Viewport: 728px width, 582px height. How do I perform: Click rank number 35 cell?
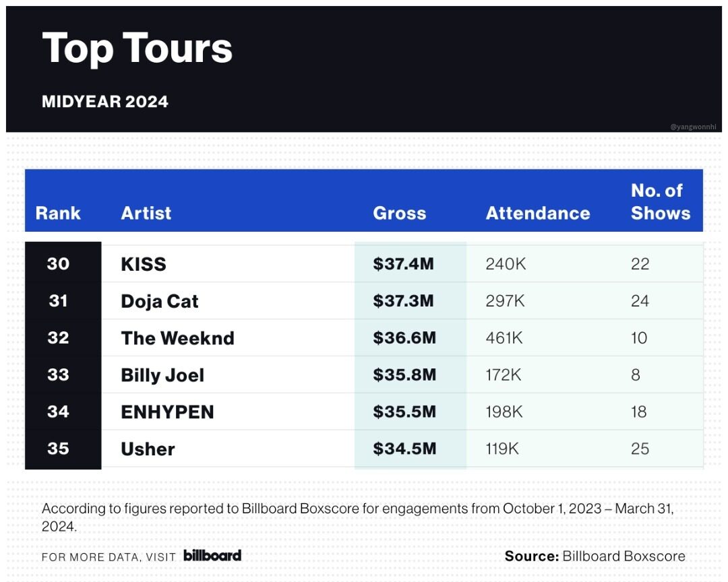click(x=59, y=449)
